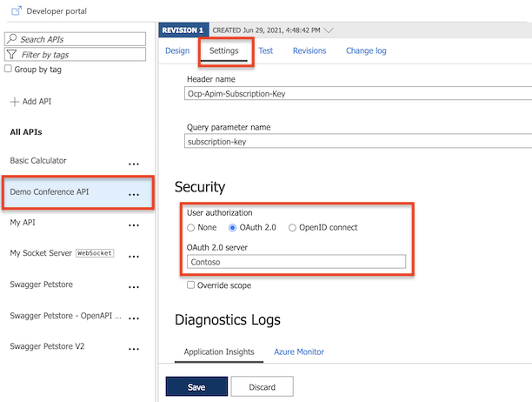Image resolution: width=532 pixels, height=402 pixels.
Task: Open the Azure Monitor tab
Action: 299,352
